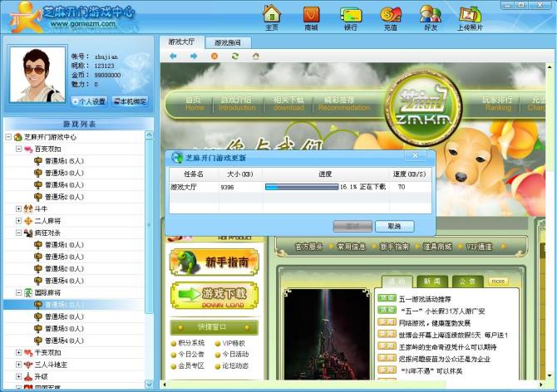Open the 银行 bank icon

point(350,15)
